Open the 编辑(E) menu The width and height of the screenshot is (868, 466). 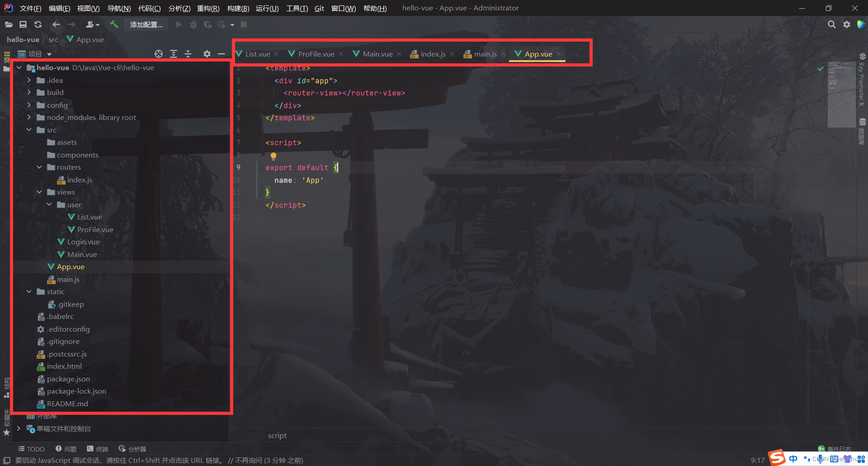[59, 9]
